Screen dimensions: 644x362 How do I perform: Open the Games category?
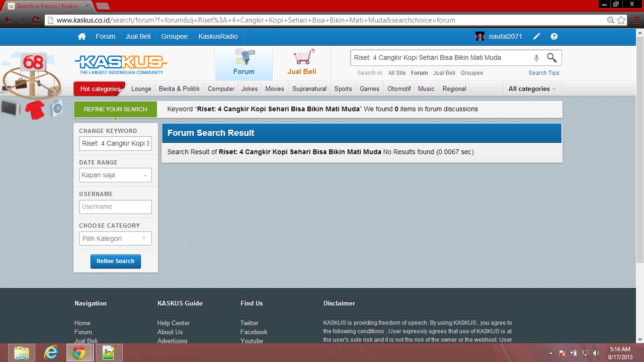(x=369, y=89)
